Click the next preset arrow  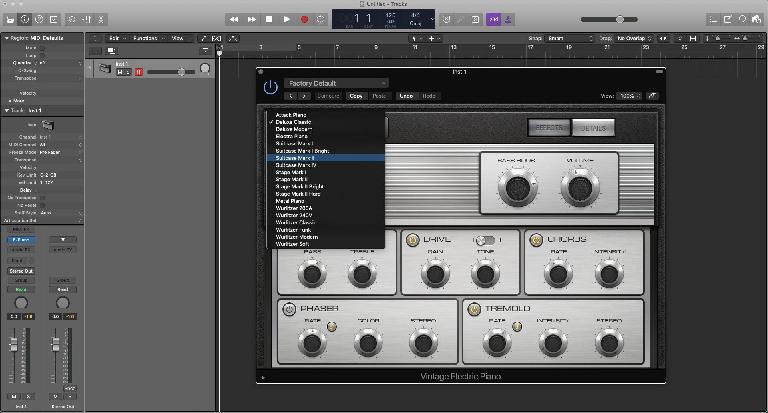point(304,96)
